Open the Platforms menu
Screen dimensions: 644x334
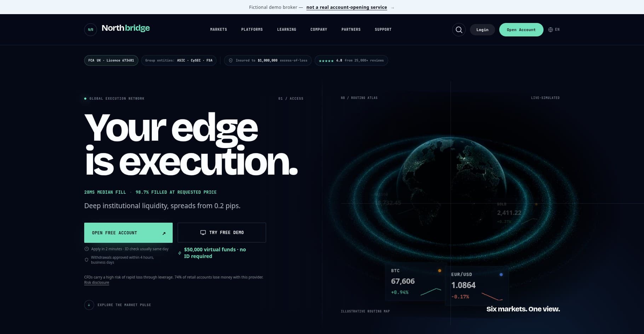point(252,30)
